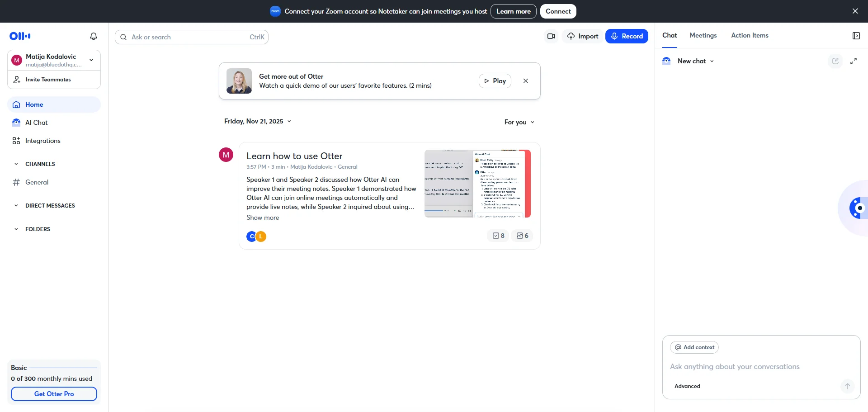Collapse the right side panel
The width and height of the screenshot is (868, 412).
(856, 36)
